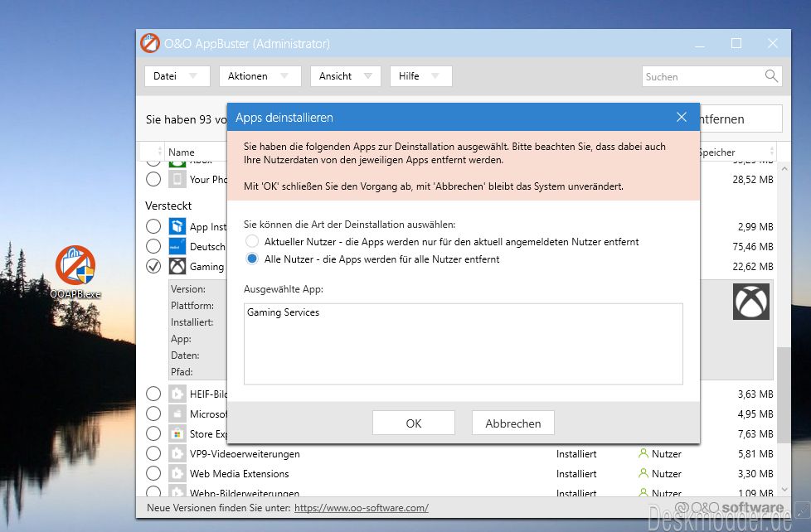
Task: Click the list scrollbar up arrow
Action: 784,168
